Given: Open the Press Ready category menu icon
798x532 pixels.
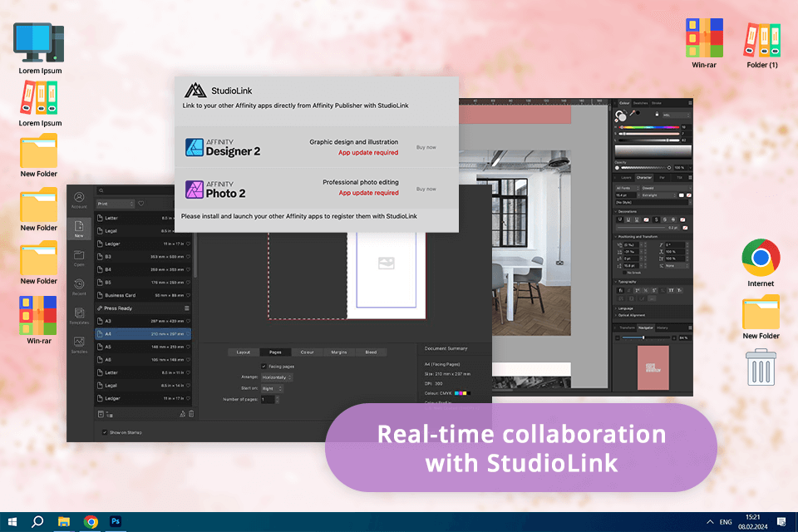Looking at the screenshot, I should 187,308.
